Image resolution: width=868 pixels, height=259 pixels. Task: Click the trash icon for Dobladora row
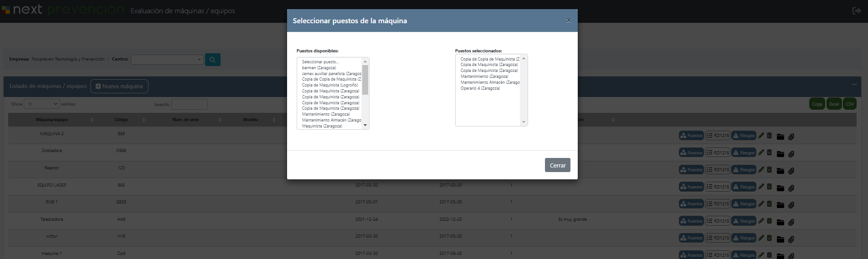[x=770, y=153]
